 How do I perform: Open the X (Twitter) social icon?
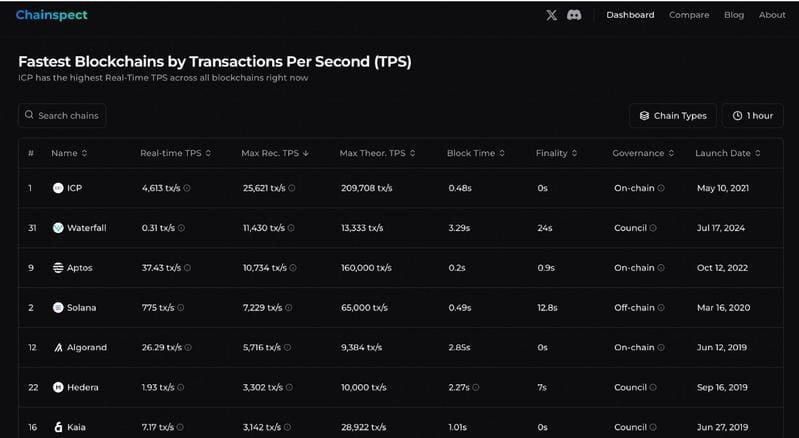click(x=552, y=15)
